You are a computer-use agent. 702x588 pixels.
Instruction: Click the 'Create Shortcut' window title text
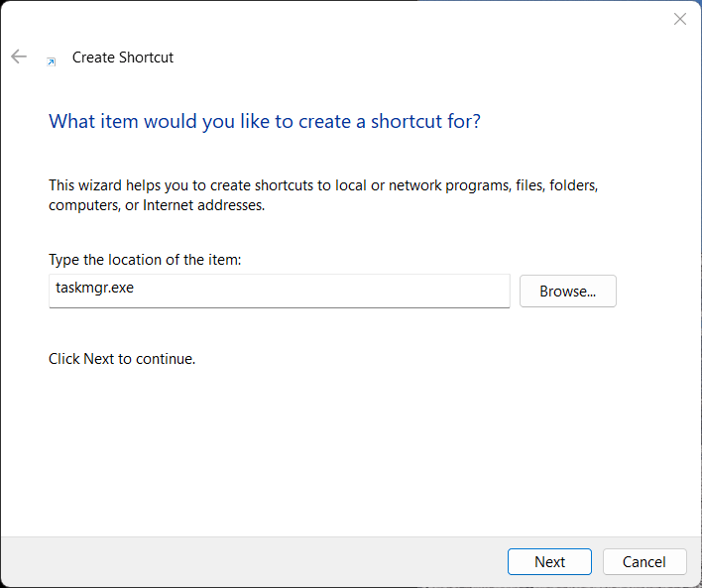click(x=123, y=58)
